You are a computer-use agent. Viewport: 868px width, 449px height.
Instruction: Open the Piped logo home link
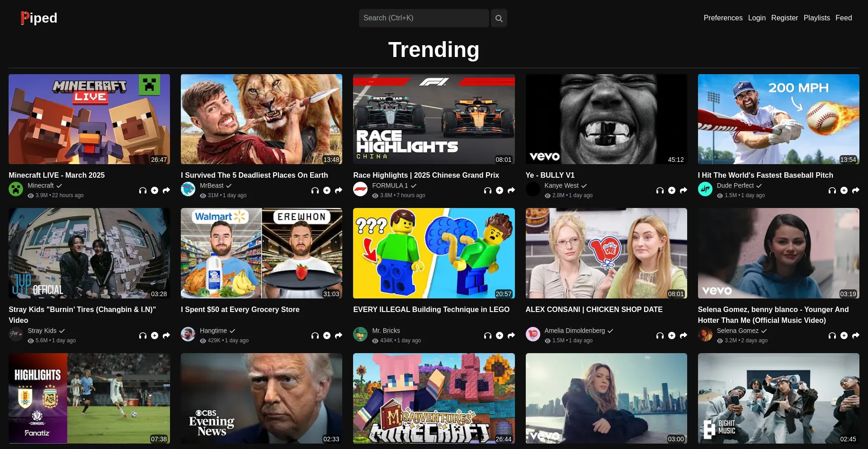38,18
